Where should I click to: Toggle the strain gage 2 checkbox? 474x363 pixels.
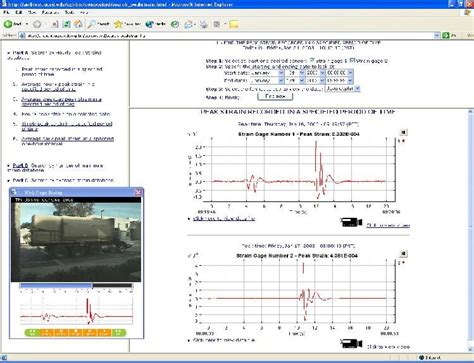tap(352, 60)
